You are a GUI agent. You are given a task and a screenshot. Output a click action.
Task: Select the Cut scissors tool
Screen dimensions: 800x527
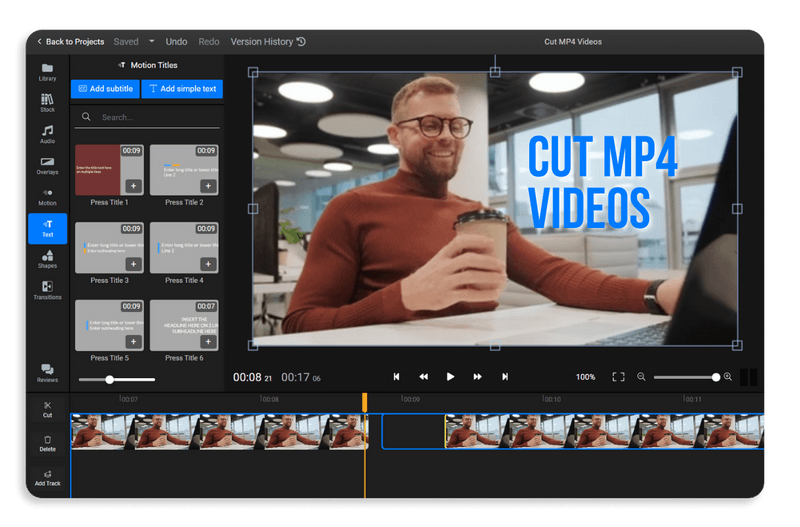pos(47,409)
